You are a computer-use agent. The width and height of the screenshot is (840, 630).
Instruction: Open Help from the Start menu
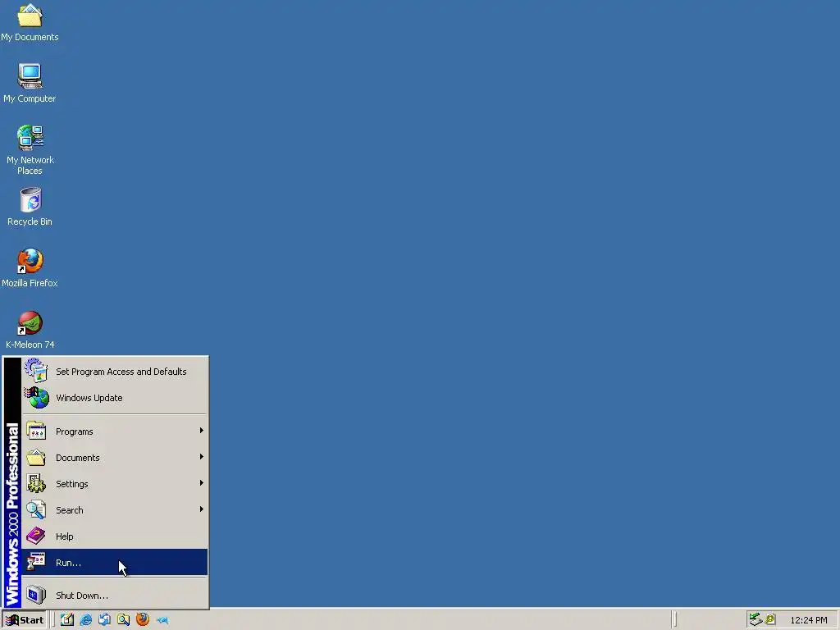(115, 536)
